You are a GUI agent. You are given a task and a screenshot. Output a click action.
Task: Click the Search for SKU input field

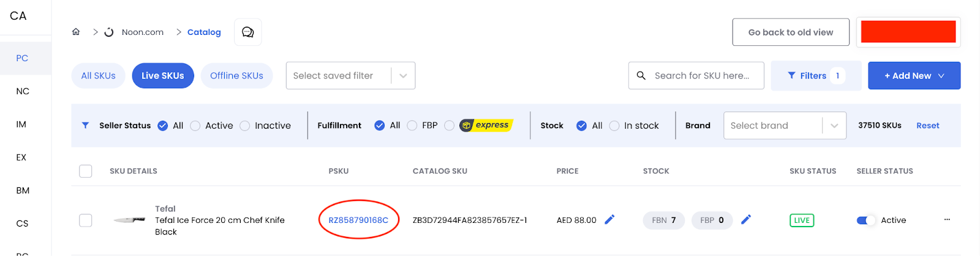(696, 75)
